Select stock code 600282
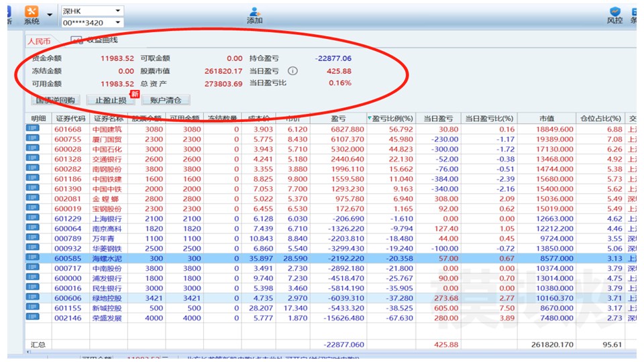The image size is (644, 362). pyautogui.click(x=68, y=169)
